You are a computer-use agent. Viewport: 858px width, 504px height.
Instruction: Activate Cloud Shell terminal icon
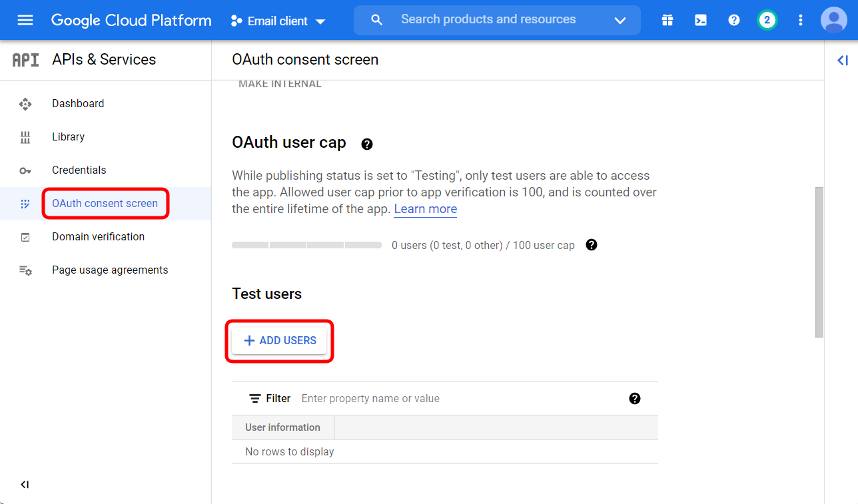(x=701, y=20)
